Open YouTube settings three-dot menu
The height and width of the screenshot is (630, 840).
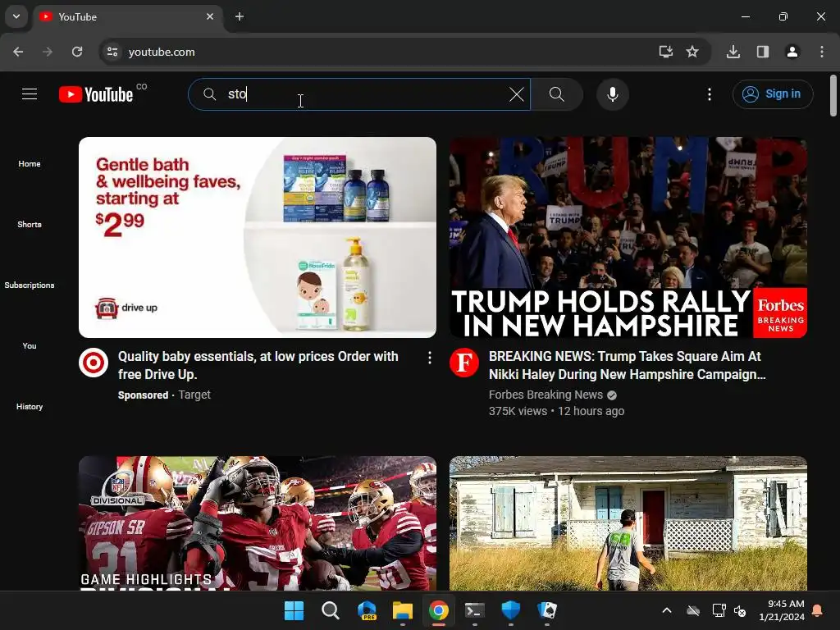[710, 94]
